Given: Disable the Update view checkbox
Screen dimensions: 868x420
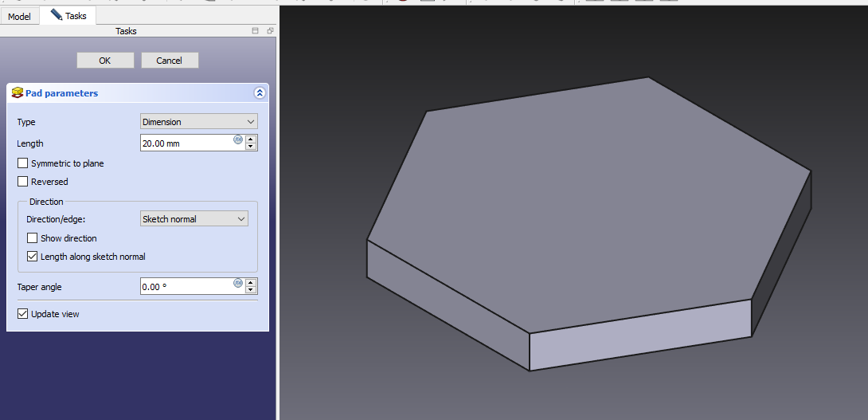Looking at the screenshot, I should pyautogui.click(x=23, y=314).
